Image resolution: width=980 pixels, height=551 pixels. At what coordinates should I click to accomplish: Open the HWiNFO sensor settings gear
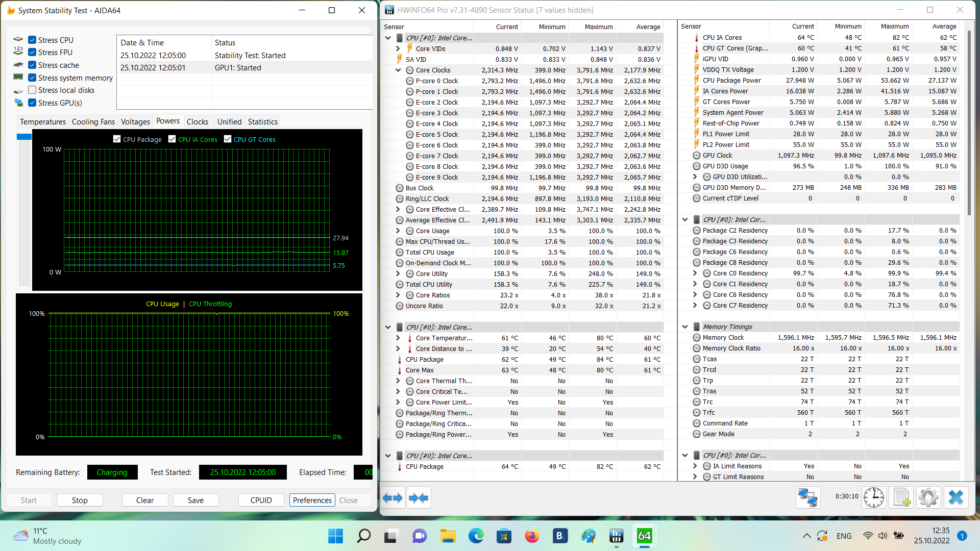coord(928,497)
